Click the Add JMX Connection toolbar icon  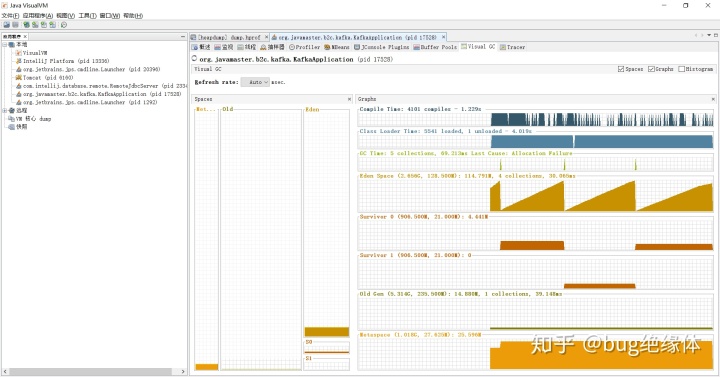point(35,25)
